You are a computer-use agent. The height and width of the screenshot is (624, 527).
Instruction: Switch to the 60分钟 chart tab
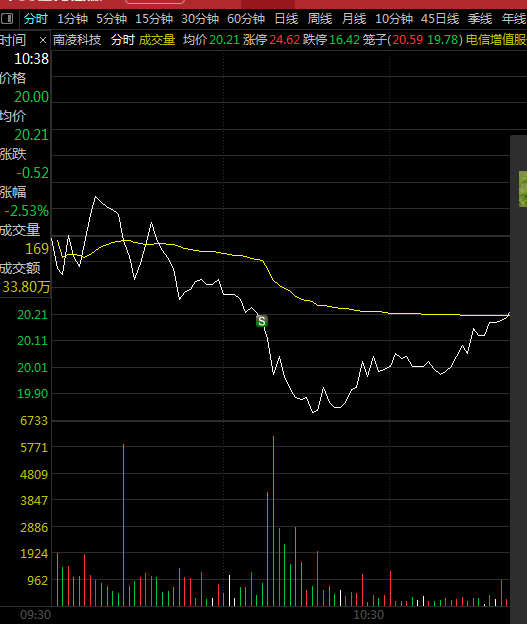tap(246, 19)
